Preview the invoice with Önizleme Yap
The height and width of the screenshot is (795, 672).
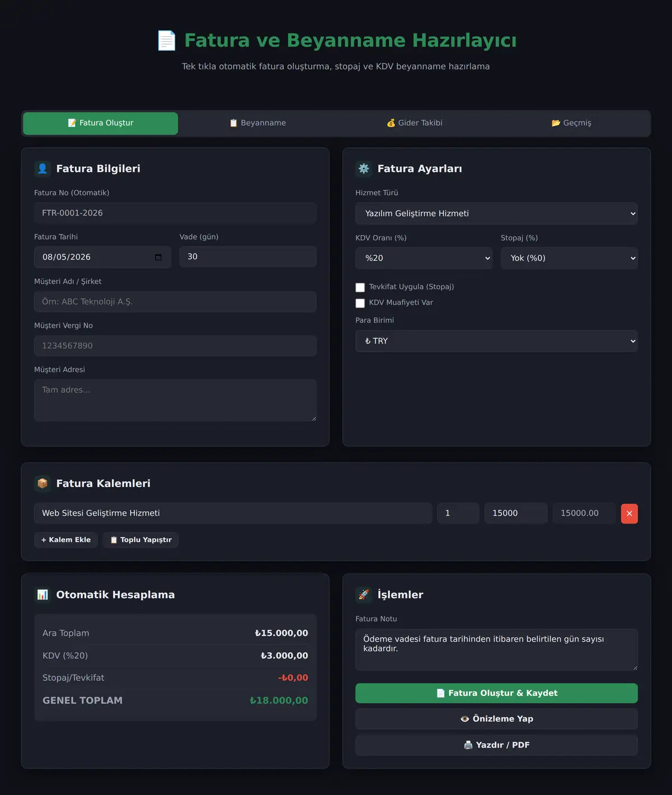point(497,719)
